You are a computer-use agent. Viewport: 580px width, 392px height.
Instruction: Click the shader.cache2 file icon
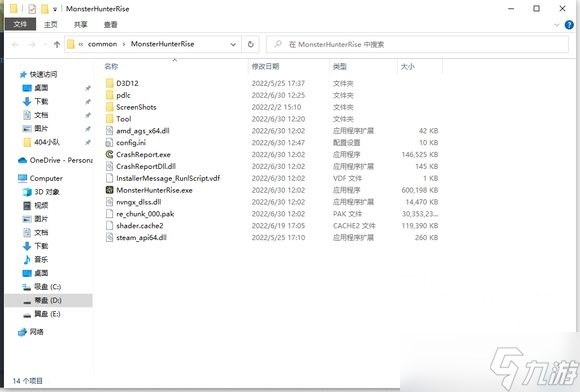(x=109, y=226)
